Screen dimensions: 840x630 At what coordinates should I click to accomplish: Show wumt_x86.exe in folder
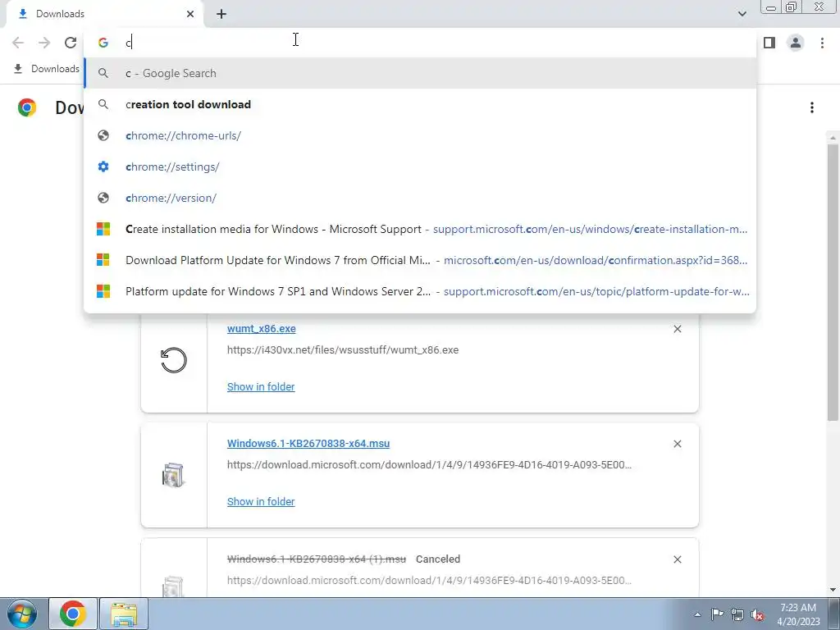point(261,387)
